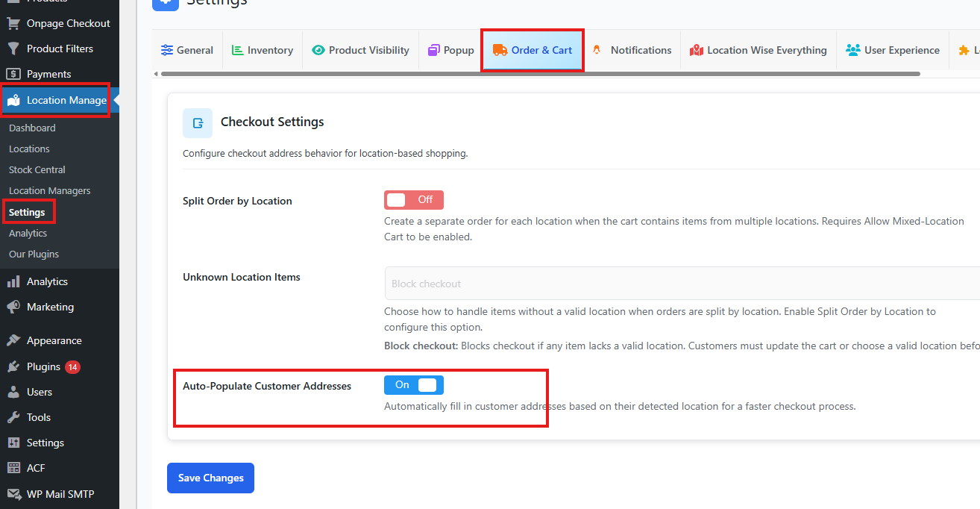
Task: Click the Checkout Settings section icon
Action: pyautogui.click(x=198, y=123)
